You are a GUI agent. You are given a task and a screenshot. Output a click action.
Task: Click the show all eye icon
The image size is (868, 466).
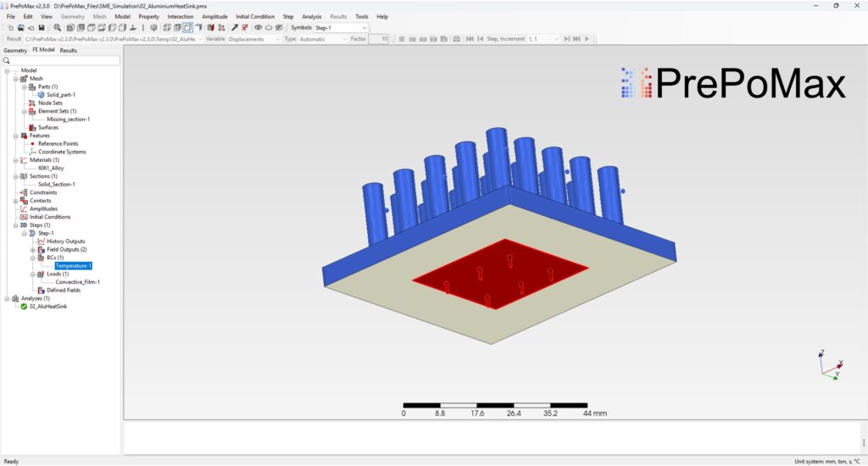[x=259, y=28]
